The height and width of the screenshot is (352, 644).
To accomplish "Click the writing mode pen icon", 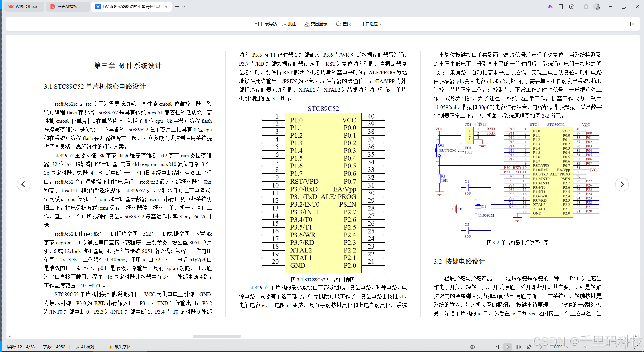I will 529,347.
